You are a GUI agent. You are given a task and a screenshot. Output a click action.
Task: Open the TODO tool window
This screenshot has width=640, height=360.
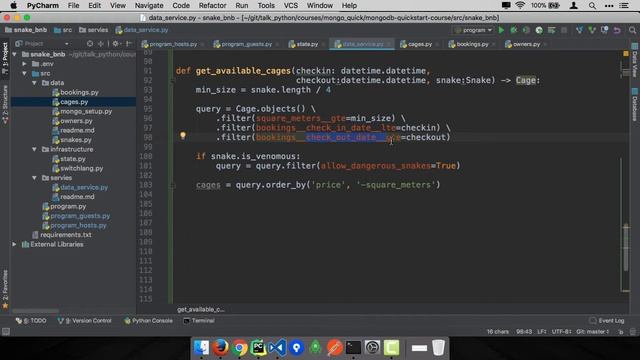pyautogui.click(x=31, y=321)
